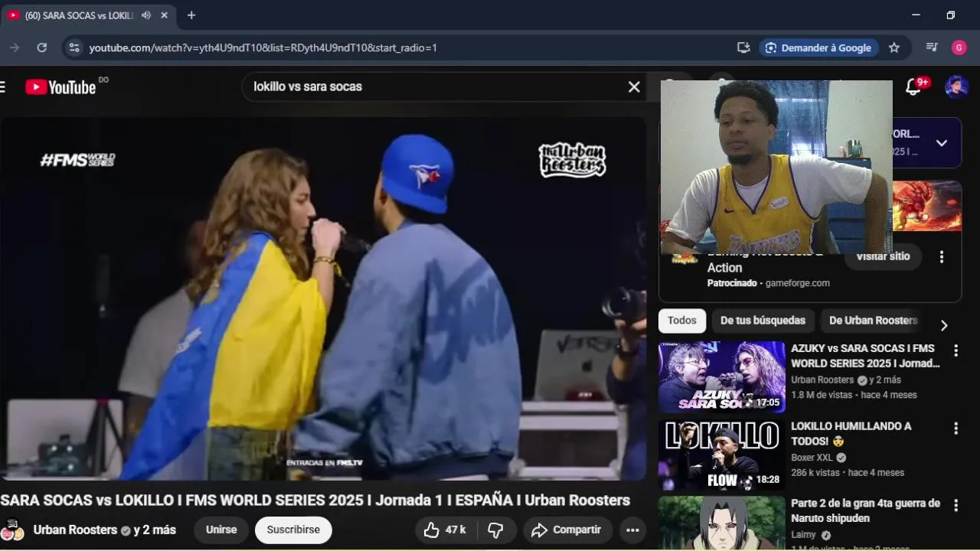Share the video with Compartir
Viewport: 980px width, 551px height.
click(567, 530)
